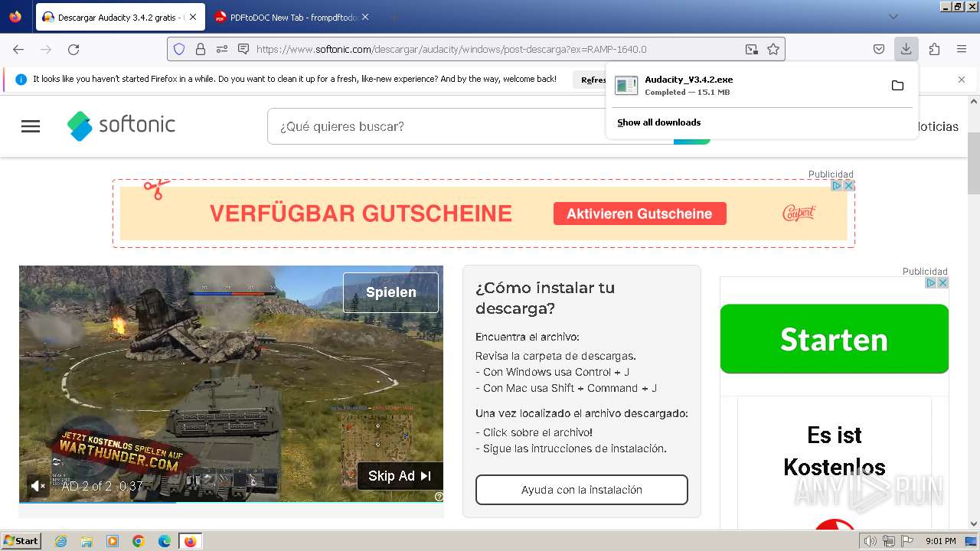Click the blue info icon in notification bar
Viewport: 980px width, 551px height.
pyautogui.click(x=21, y=79)
